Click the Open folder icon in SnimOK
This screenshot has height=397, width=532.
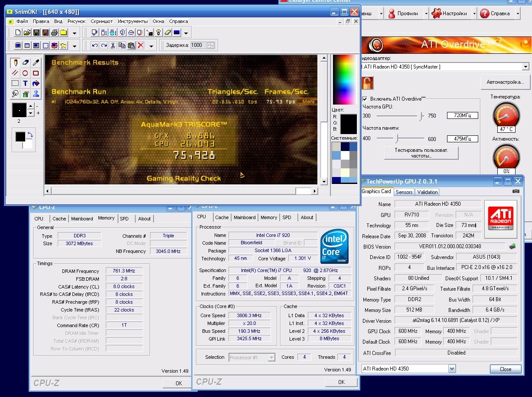tap(27, 33)
